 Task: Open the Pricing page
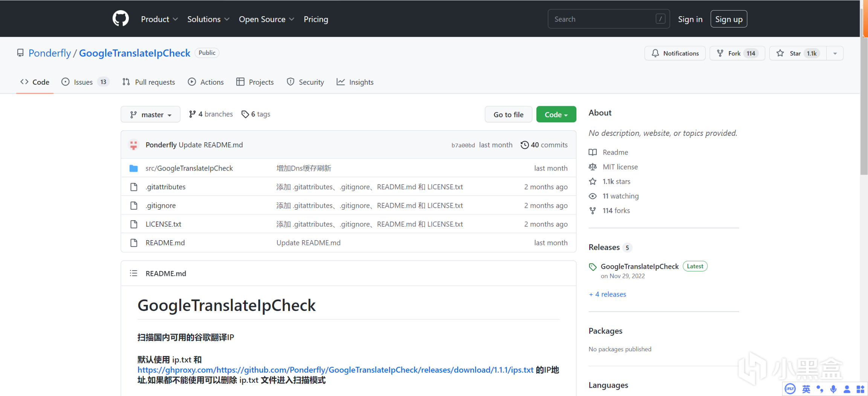[x=316, y=19]
